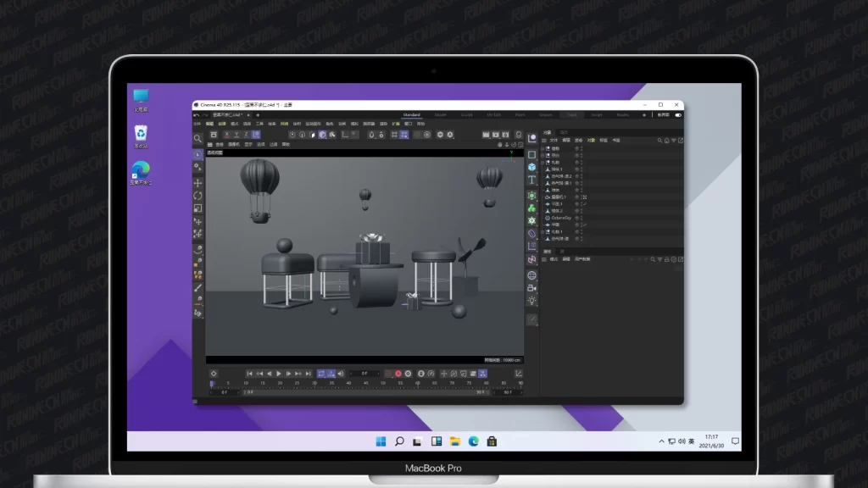Image resolution: width=868 pixels, height=488 pixels.
Task: Open Microsoft Edge from the taskbar
Action: click(473, 441)
